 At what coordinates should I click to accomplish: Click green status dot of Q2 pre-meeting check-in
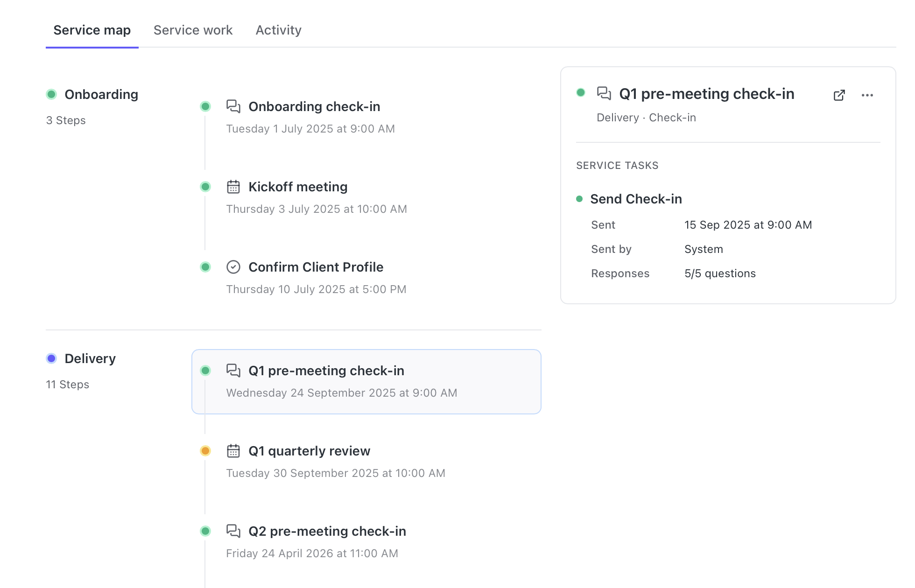tap(205, 531)
